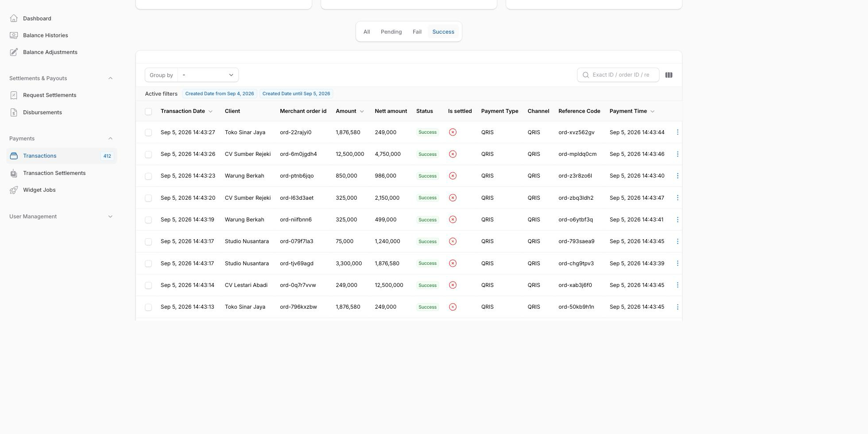Screen dimensions: 868x434
Task: Tick the checkbox for ord-tjv69agd
Action: click(x=148, y=263)
